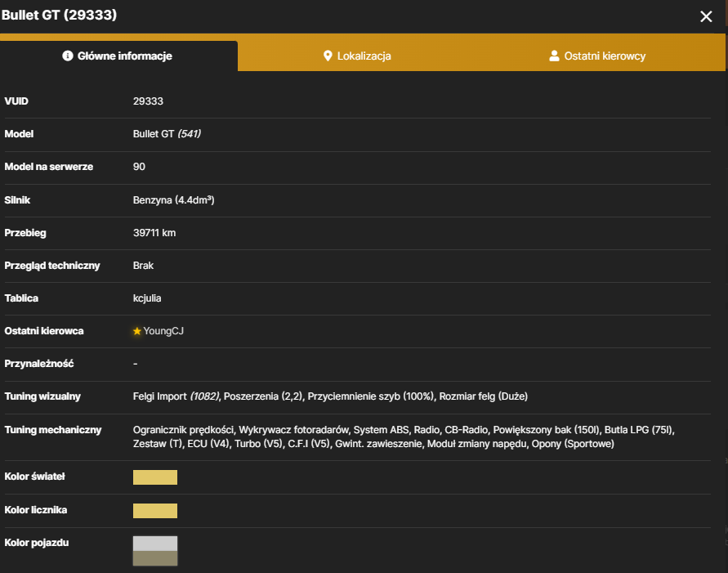Close the Bullet GT vehicle dialog
Image resolution: width=728 pixels, height=573 pixels.
coord(706,16)
